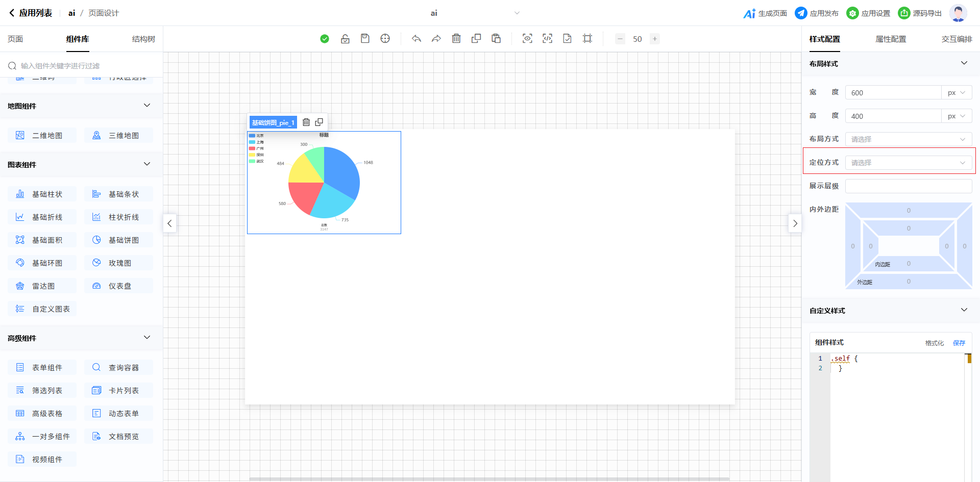Image resolution: width=980 pixels, height=482 pixels.
Task: Collapse the right panel with arrow handle
Action: [795, 223]
